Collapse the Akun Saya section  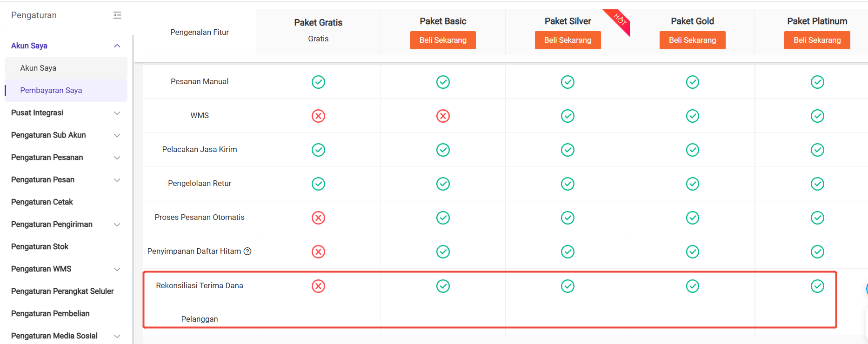click(117, 46)
